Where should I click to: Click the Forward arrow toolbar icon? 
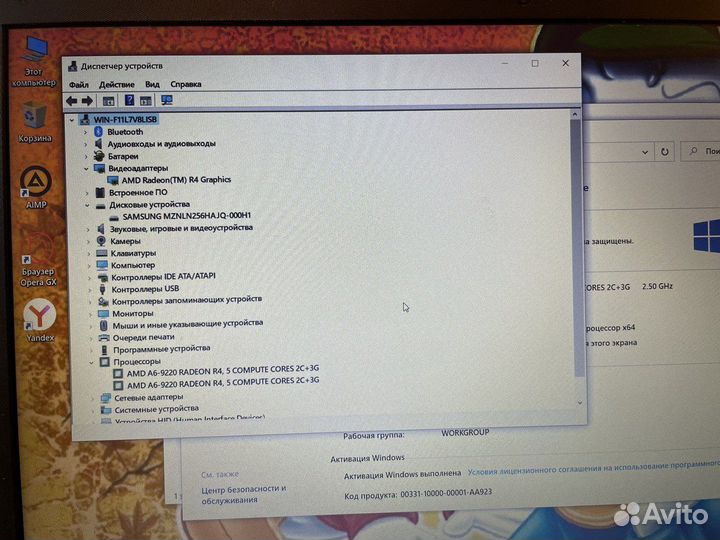[x=87, y=101]
